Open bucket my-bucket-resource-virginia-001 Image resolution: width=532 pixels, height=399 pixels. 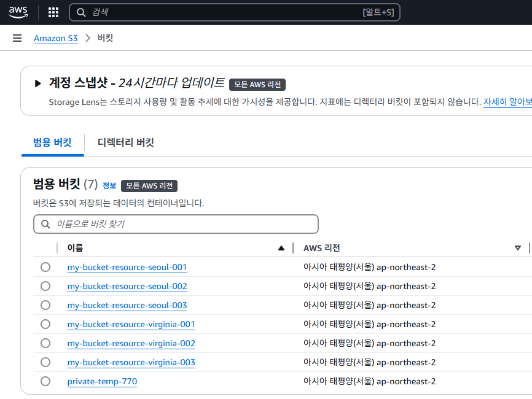tap(131, 325)
